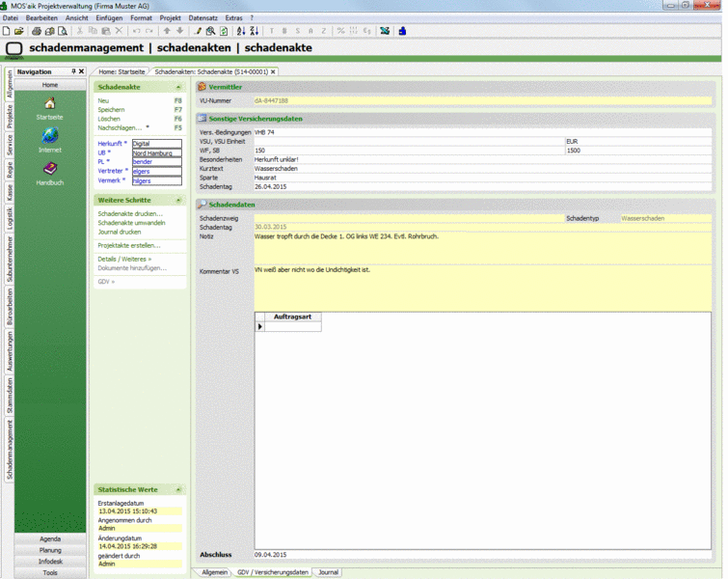Image resolution: width=728 pixels, height=579 pixels.
Task: Click the VU-Nummer field
Action: tap(482, 100)
